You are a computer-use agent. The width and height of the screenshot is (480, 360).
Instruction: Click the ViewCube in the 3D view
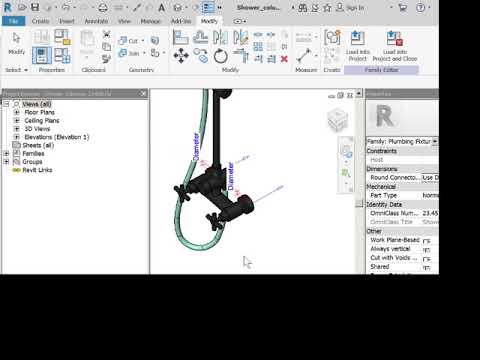(338, 120)
